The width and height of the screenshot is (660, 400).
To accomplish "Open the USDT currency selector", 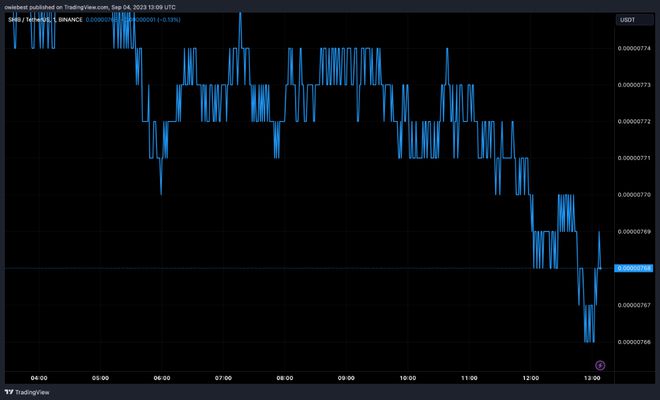I will pos(628,19).
